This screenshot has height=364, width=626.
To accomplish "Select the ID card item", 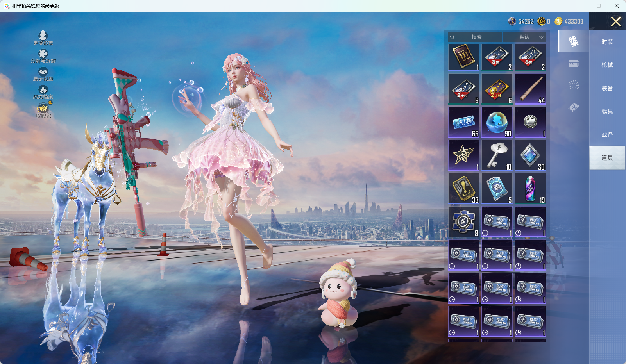I will tap(464, 57).
